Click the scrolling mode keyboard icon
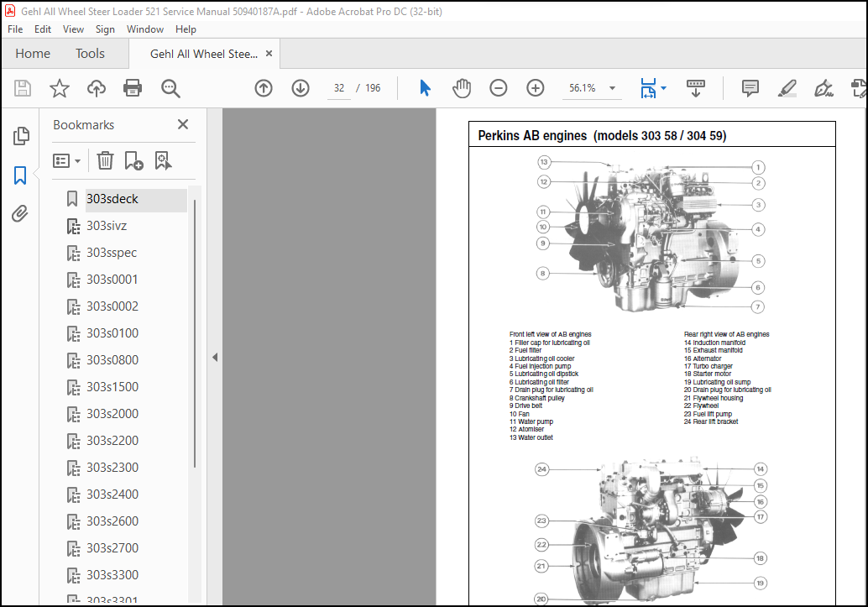Screen dimensions: 868x607 click(696, 88)
